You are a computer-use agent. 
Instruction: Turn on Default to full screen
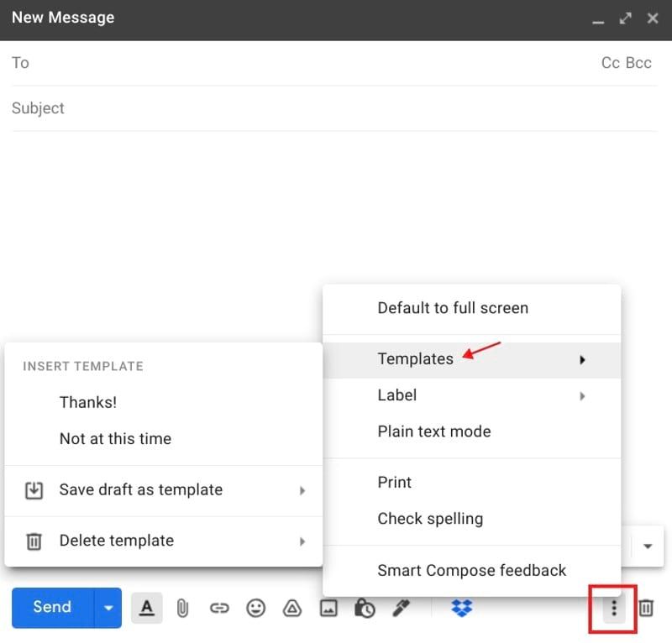tap(452, 308)
